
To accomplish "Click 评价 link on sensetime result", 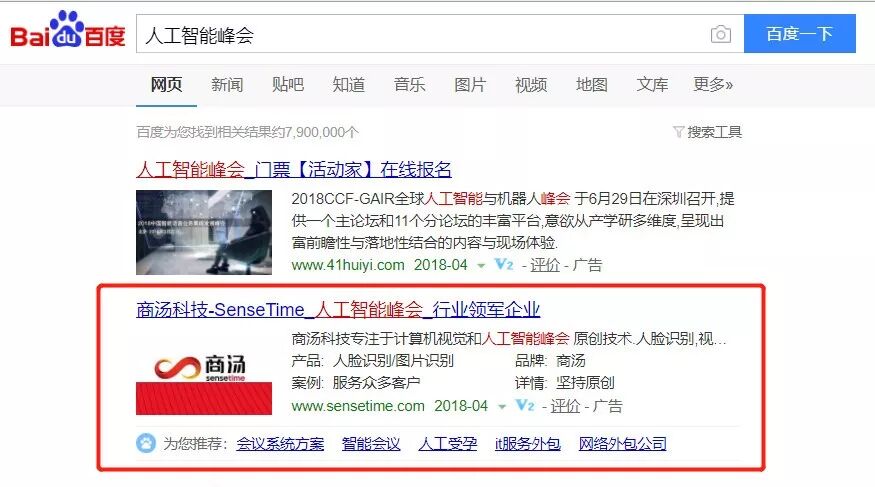I will [565, 406].
